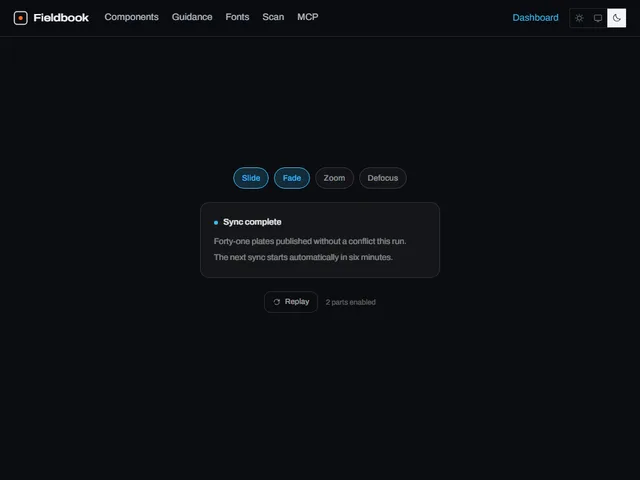Toggle the Slide animation chip

tap(251, 178)
